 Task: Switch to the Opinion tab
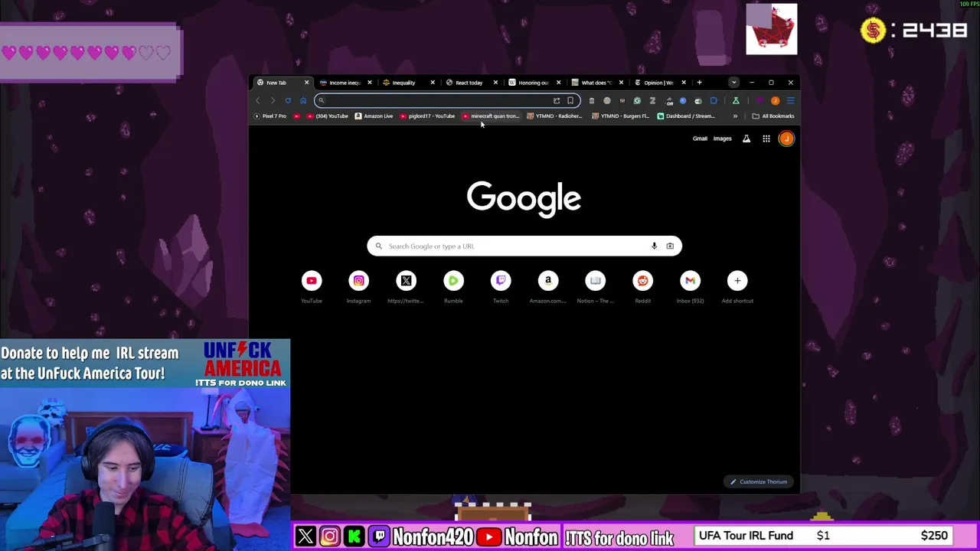658,83
